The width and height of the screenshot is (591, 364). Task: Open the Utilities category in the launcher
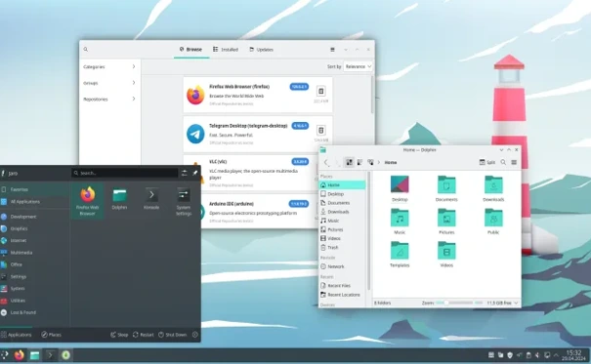(34, 301)
